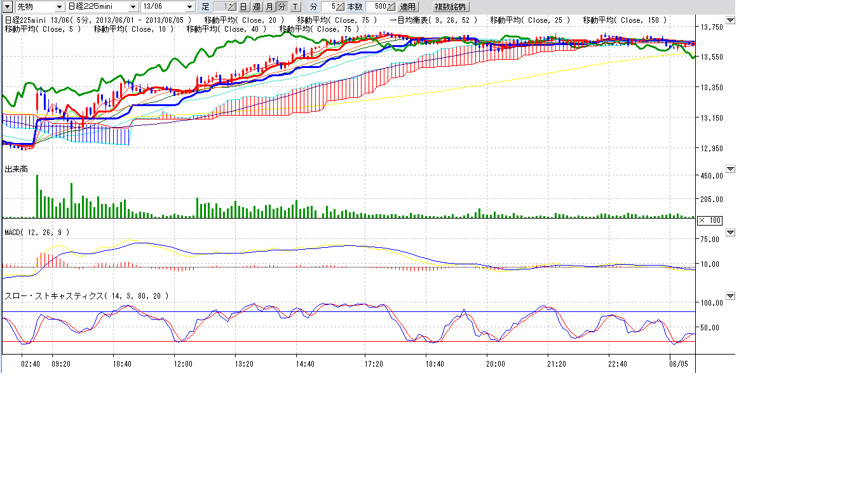The width and height of the screenshot is (868, 488).
Task: Switch to the T tick chart button
Action: (295, 6)
